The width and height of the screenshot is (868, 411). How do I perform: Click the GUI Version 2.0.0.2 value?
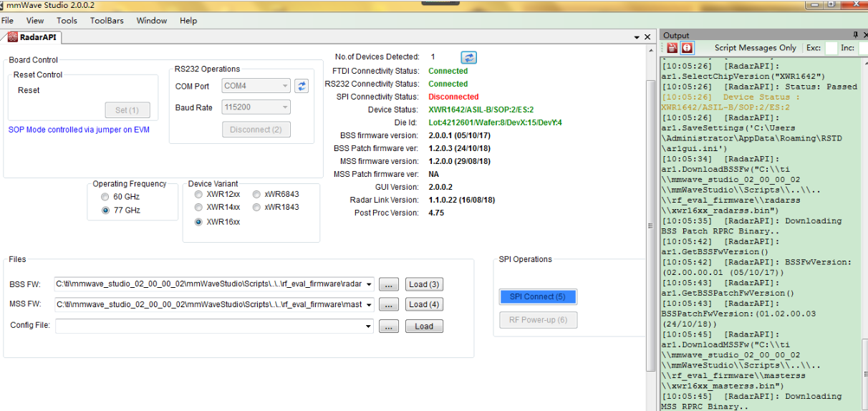click(440, 187)
